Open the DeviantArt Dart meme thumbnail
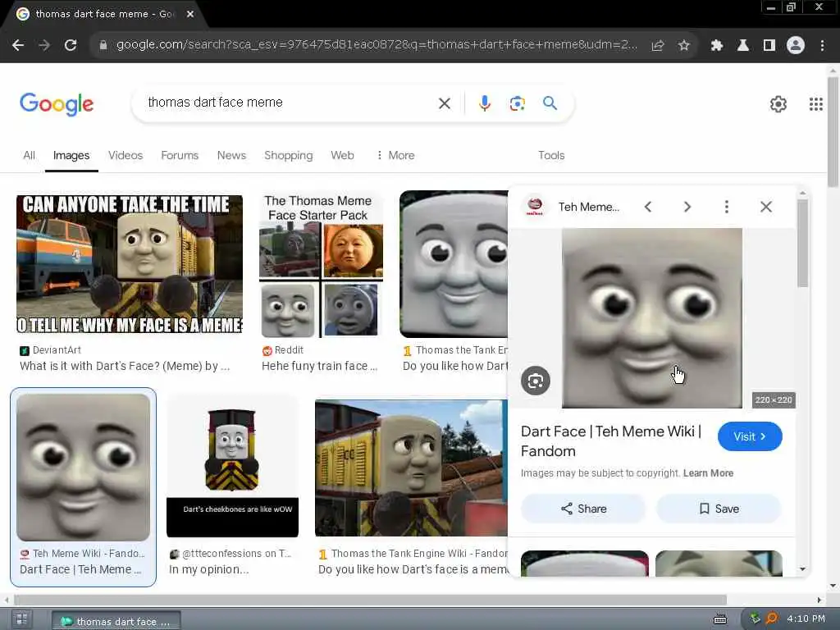 click(129, 265)
